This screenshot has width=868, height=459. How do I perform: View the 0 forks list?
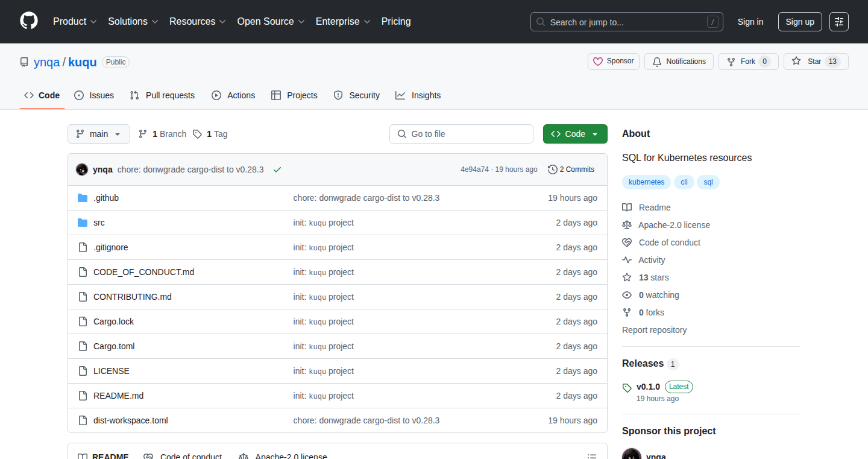(x=643, y=312)
